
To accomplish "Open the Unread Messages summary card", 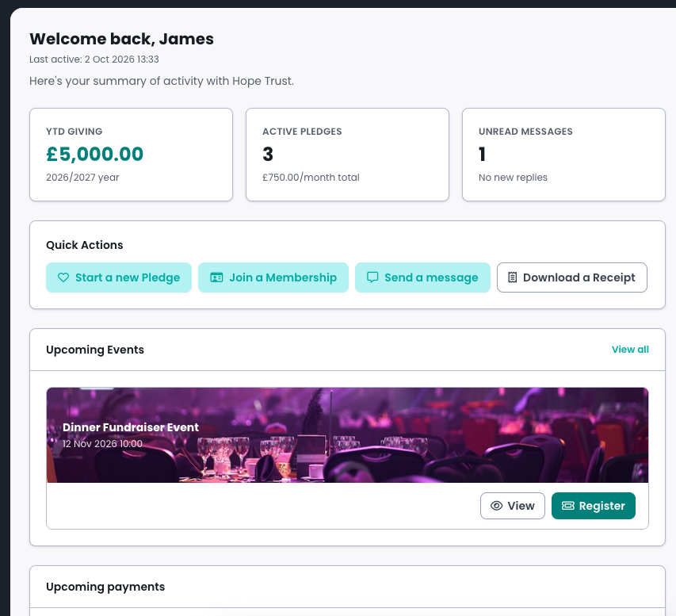I will click(564, 155).
